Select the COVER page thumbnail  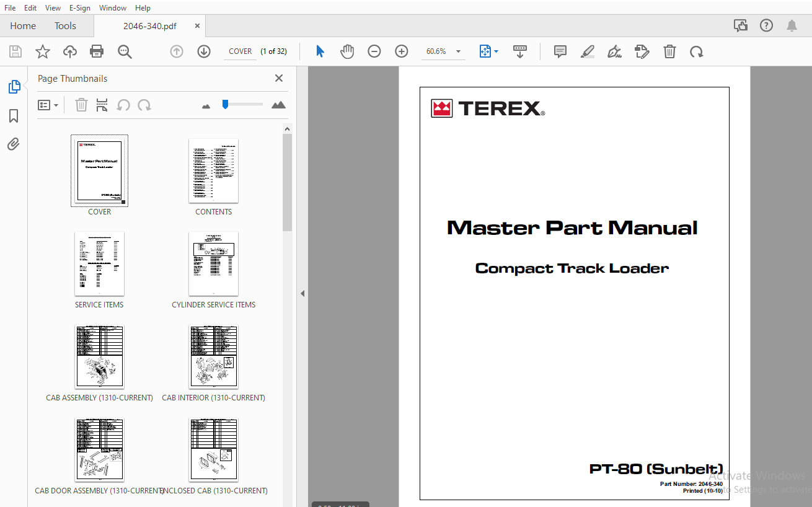pyautogui.click(x=99, y=171)
